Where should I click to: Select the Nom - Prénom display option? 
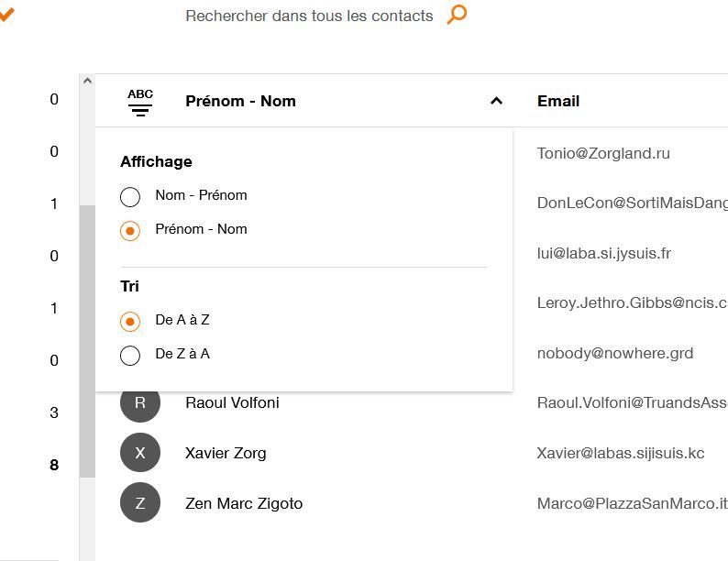130,196
